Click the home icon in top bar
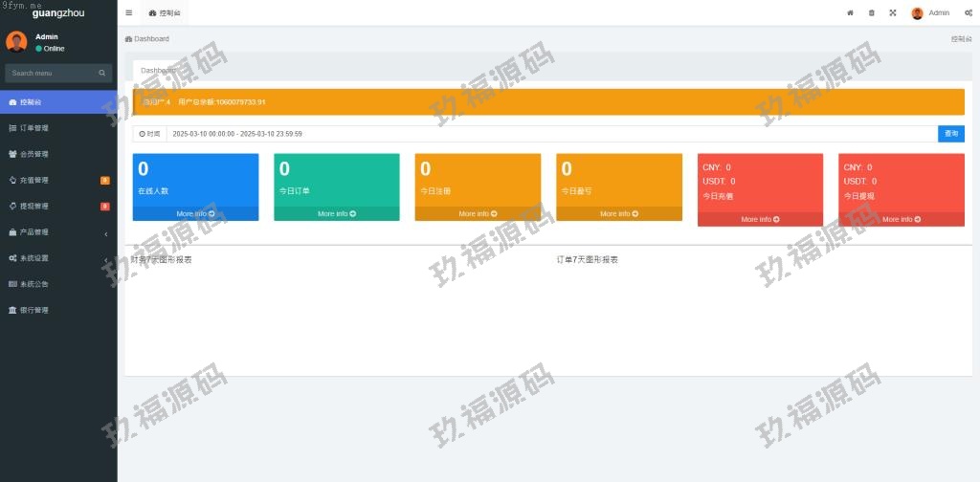This screenshot has height=482, width=980. coord(850,13)
